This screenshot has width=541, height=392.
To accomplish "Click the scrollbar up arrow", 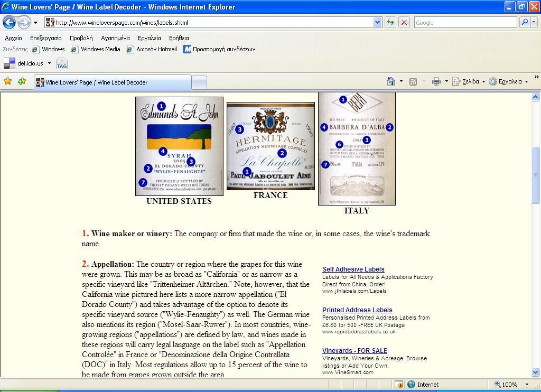I will click(536, 97).
